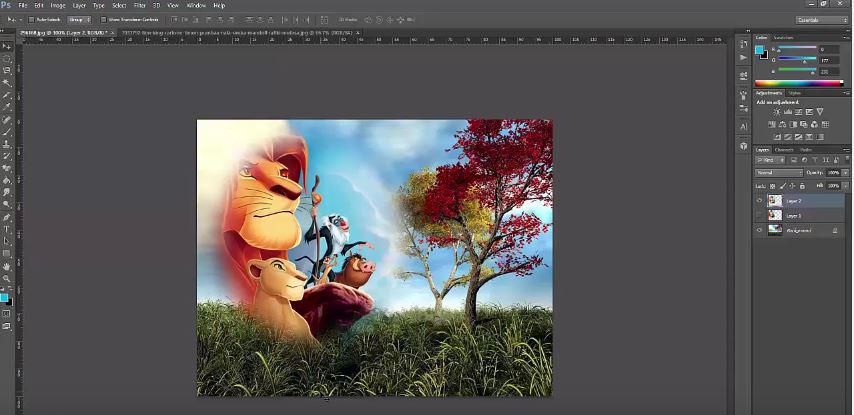The height and width of the screenshot is (415, 854).
Task: Switch to the second document tab
Action: (237, 33)
